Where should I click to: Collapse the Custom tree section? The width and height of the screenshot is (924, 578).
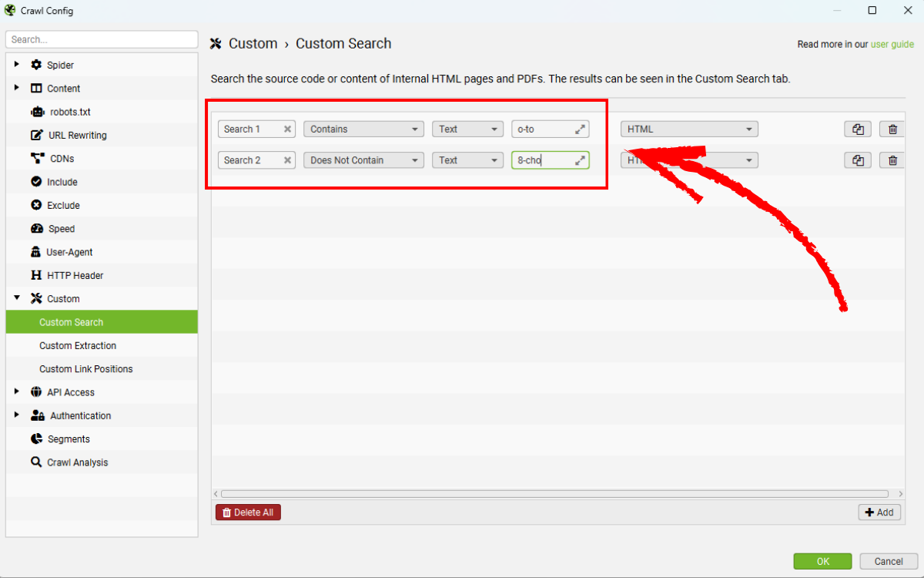[x=17, y=298]
